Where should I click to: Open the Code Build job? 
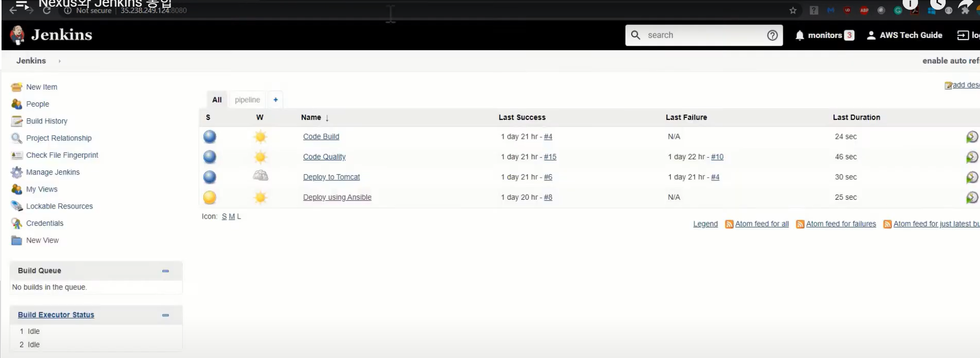(x=321, y=137)
